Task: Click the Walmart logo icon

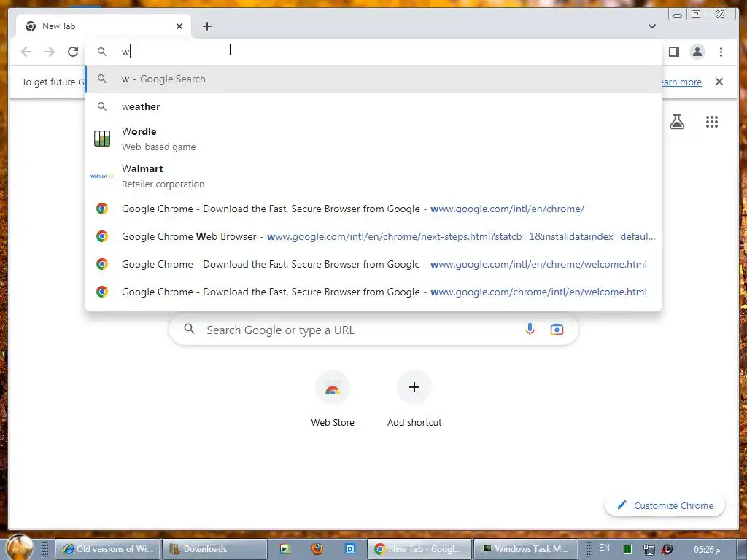Action: tap(102, 176)
